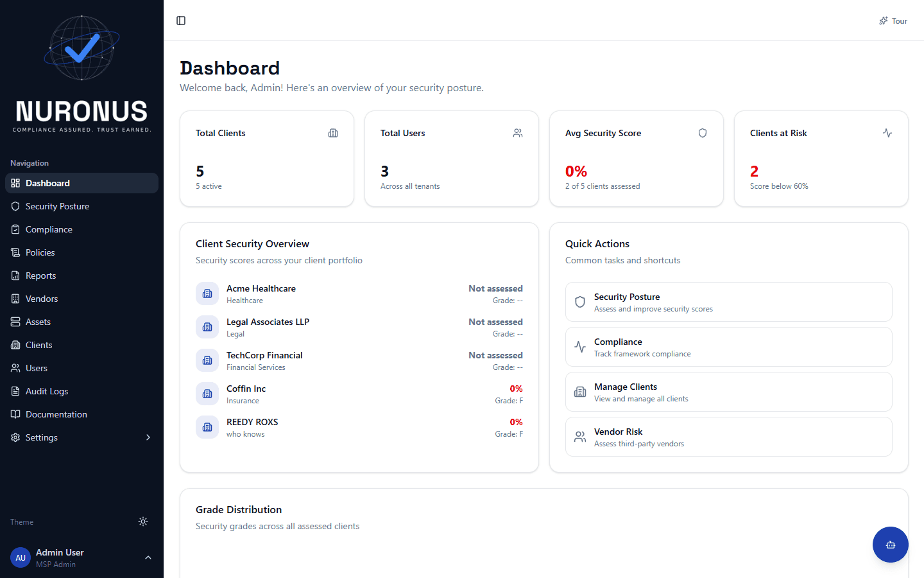Click activity icon on Clients at Risk card
The image size is (924, 578).
(887, 133)
